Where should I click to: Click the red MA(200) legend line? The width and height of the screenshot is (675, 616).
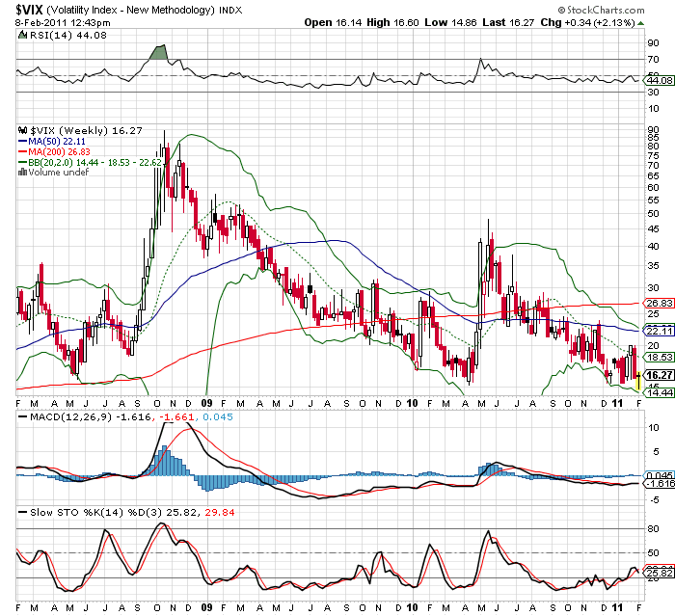tap(22, 152)
